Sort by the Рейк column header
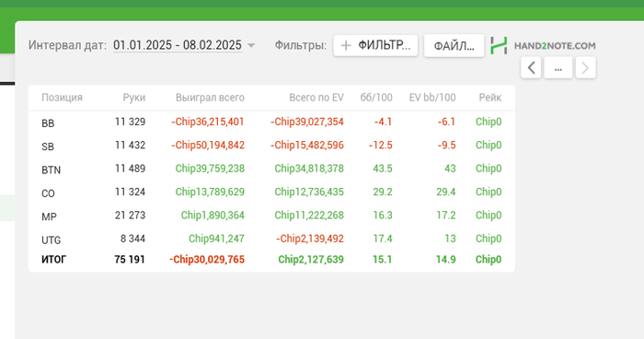 [490, 98]
